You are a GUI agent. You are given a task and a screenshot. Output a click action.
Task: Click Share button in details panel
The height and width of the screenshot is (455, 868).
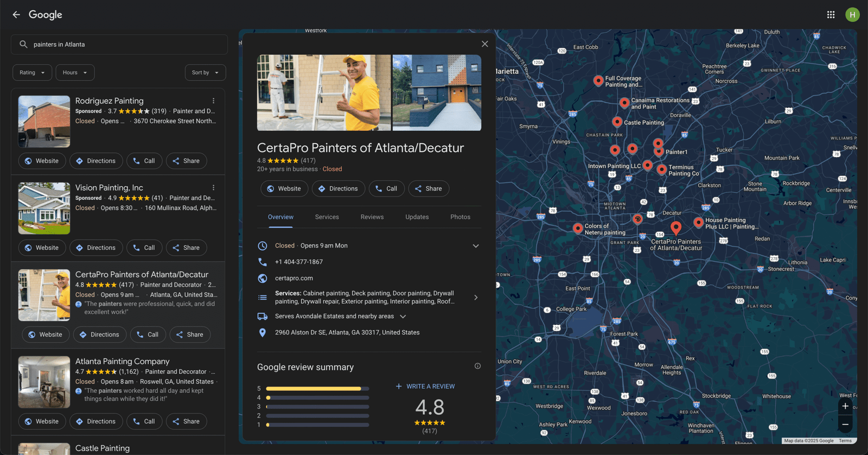click(x=429, y=189)
